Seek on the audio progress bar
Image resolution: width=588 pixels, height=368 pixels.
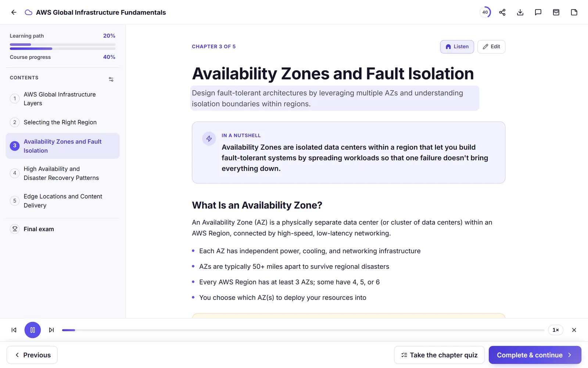[303, 330]
